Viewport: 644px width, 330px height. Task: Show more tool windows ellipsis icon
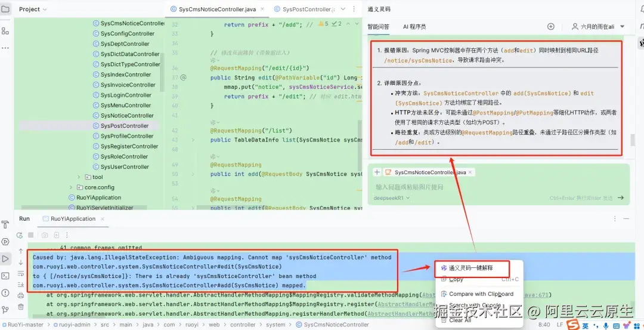coord(5,48)
